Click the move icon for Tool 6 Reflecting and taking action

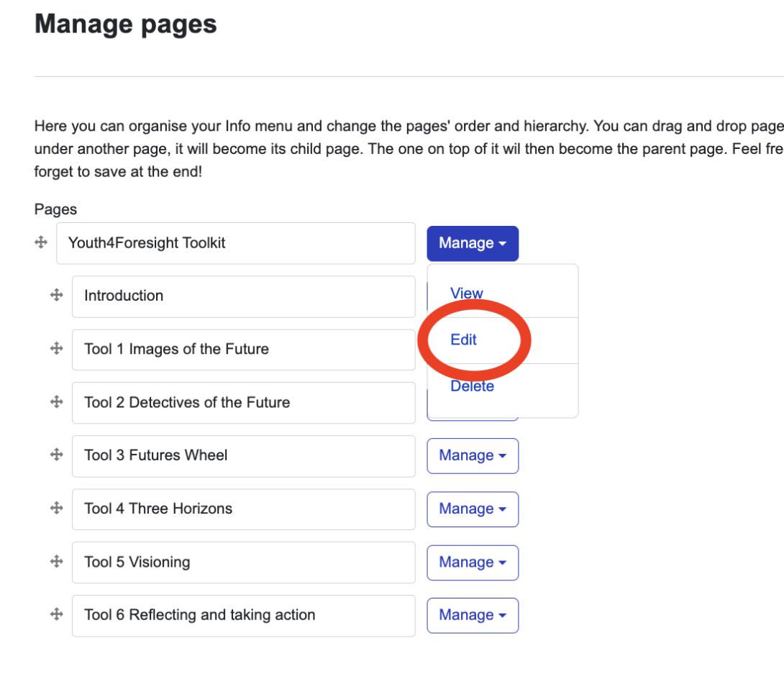pos(57,615)
